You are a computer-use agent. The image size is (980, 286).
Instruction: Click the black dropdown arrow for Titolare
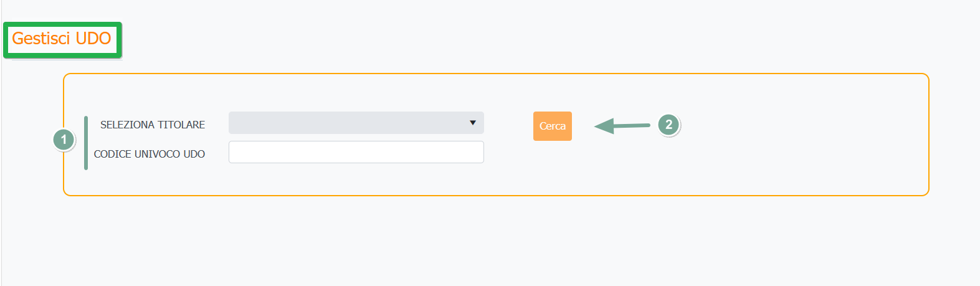473,123
